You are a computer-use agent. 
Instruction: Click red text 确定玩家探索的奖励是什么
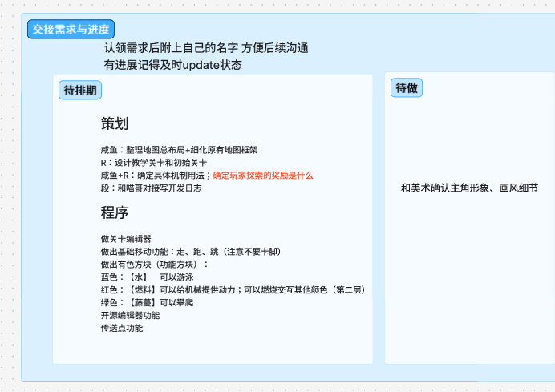262,176
